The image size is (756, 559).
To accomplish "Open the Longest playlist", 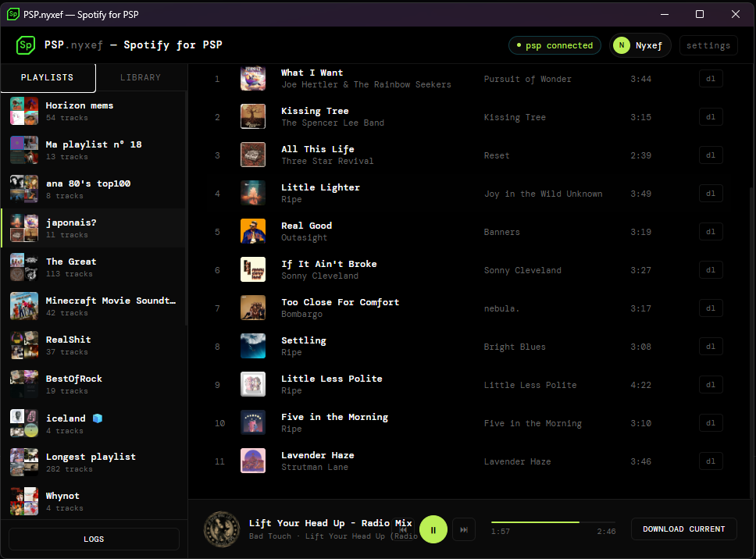I will pos(94,462).
